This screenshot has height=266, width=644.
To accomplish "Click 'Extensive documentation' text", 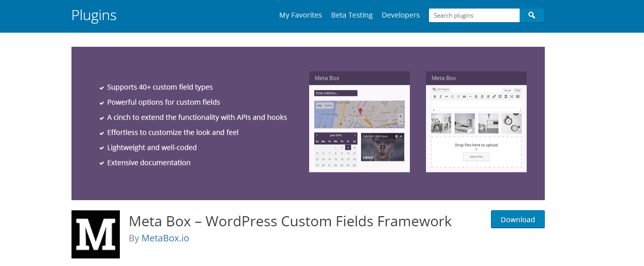I will tap(149, 162).
